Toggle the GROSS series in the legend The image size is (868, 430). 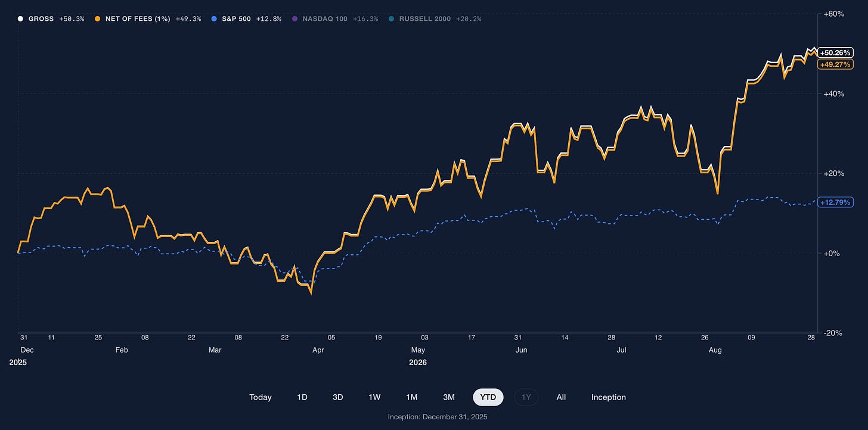click(x=50, y=18)
